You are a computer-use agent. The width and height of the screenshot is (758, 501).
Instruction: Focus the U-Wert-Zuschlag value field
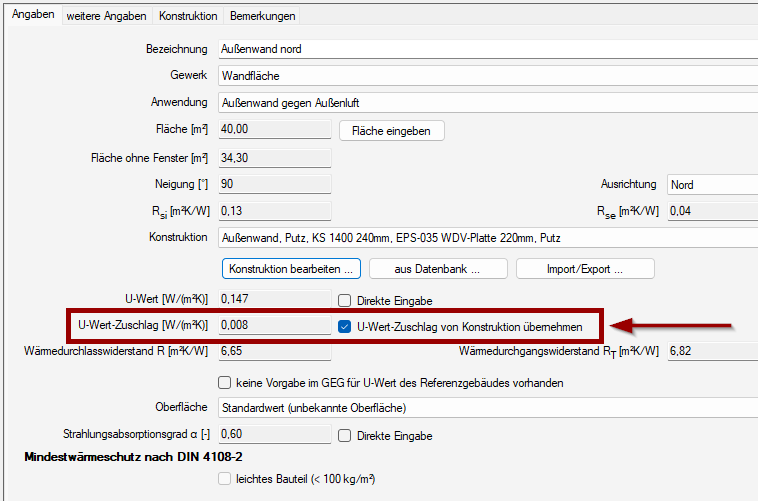pos(273,325)
